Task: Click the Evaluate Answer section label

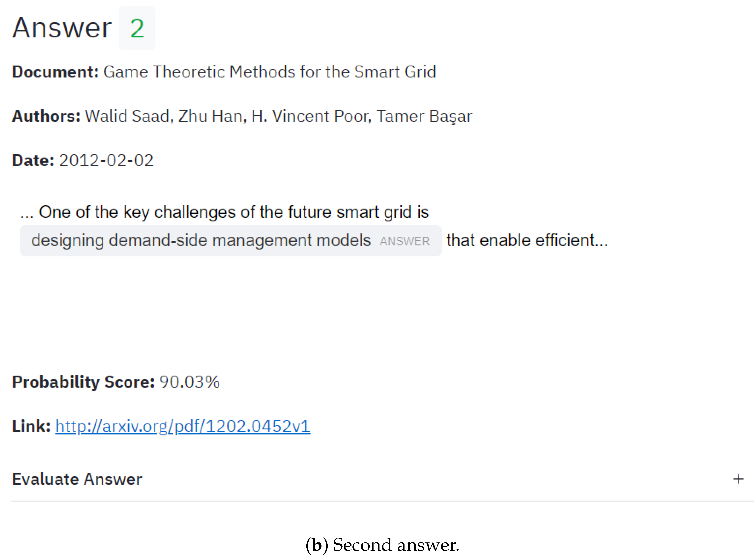Action: [77, 479]
